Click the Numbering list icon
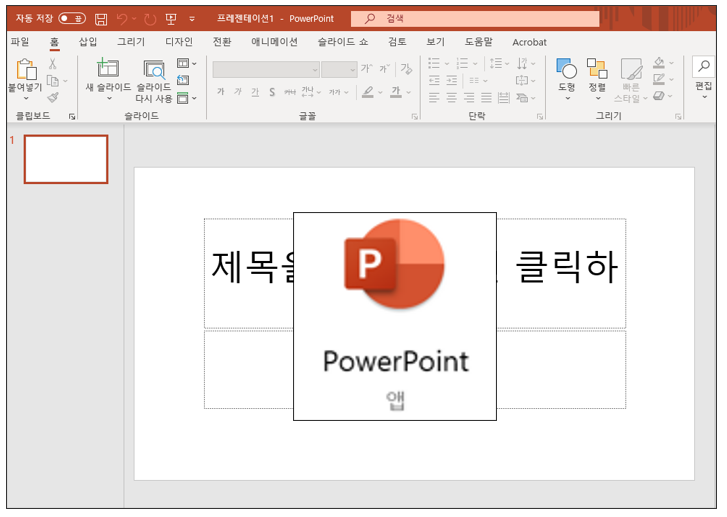The height and width of the screenshot is (517, 727). tap(462, 63)
